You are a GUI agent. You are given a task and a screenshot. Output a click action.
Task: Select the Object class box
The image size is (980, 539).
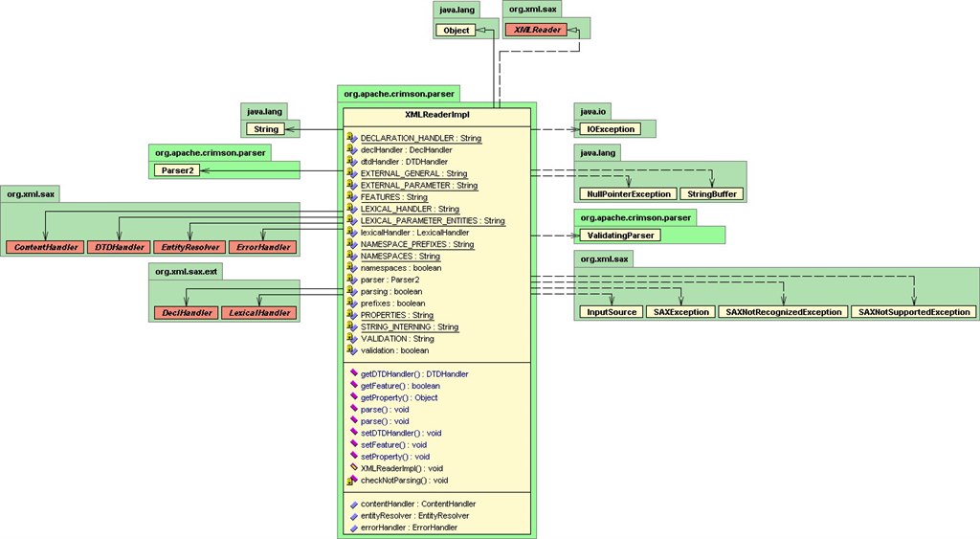pos(456,30)
